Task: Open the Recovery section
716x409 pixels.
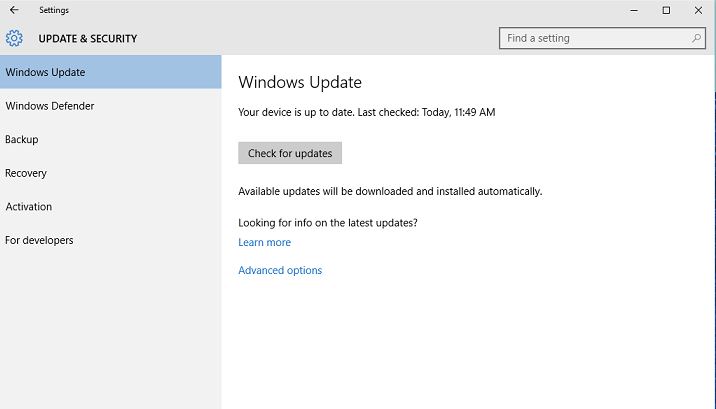Action: [111, 173]
